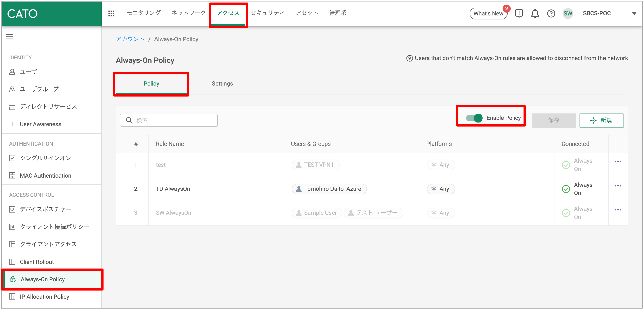
Task: Open ユーザグループ in the sidebar
Action: pyautogui.click(x=52, y=89)
